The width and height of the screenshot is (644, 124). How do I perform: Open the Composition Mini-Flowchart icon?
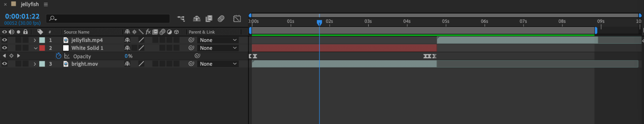point(181,19)
